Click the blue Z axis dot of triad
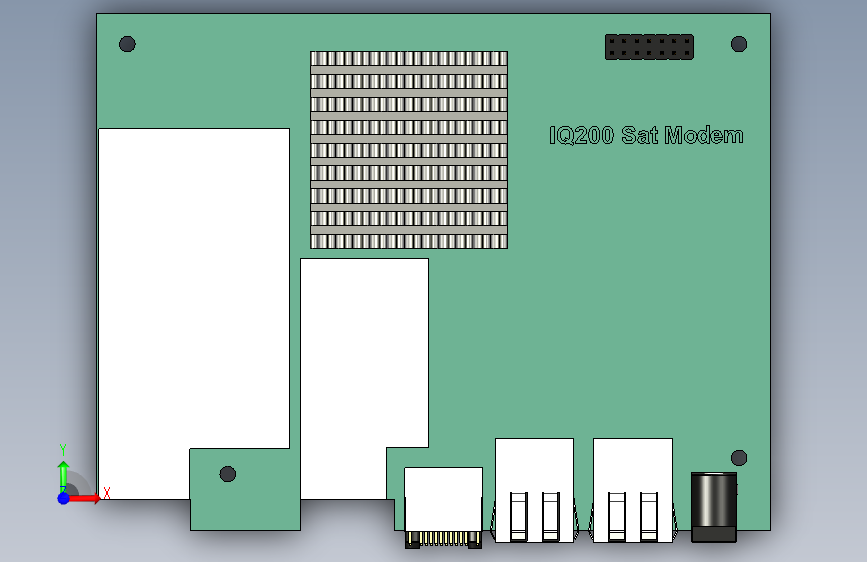Image resolution: width=867 pixels, height=562 pixels. click(64, 498)
